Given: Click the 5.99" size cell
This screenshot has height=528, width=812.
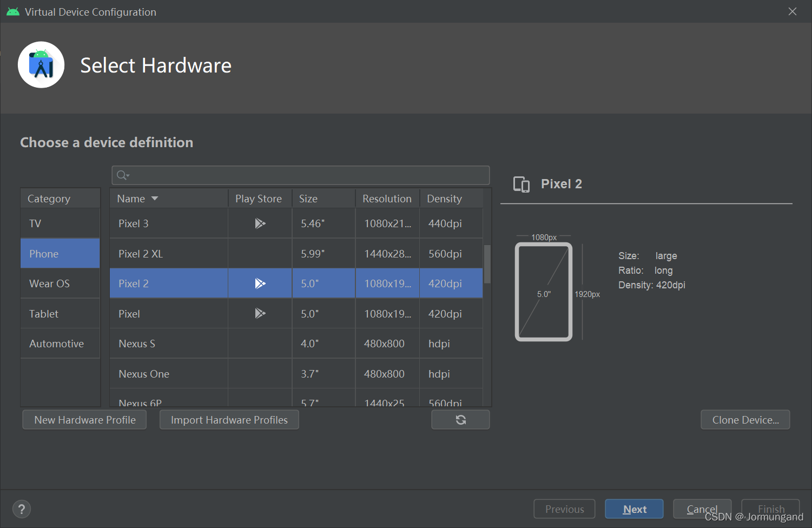Looking at the screenshot, I should click(324, 254).
